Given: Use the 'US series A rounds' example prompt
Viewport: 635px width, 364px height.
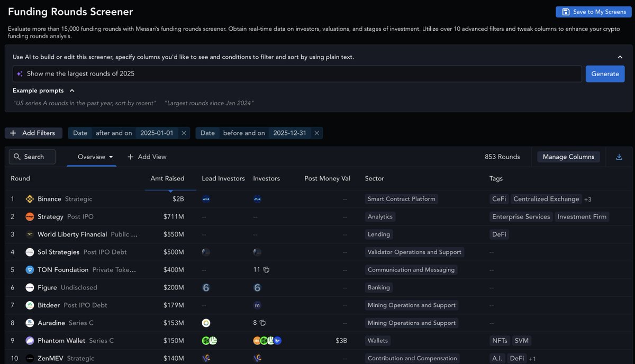Looking at the screenshot, I should (x=85, y=103).
